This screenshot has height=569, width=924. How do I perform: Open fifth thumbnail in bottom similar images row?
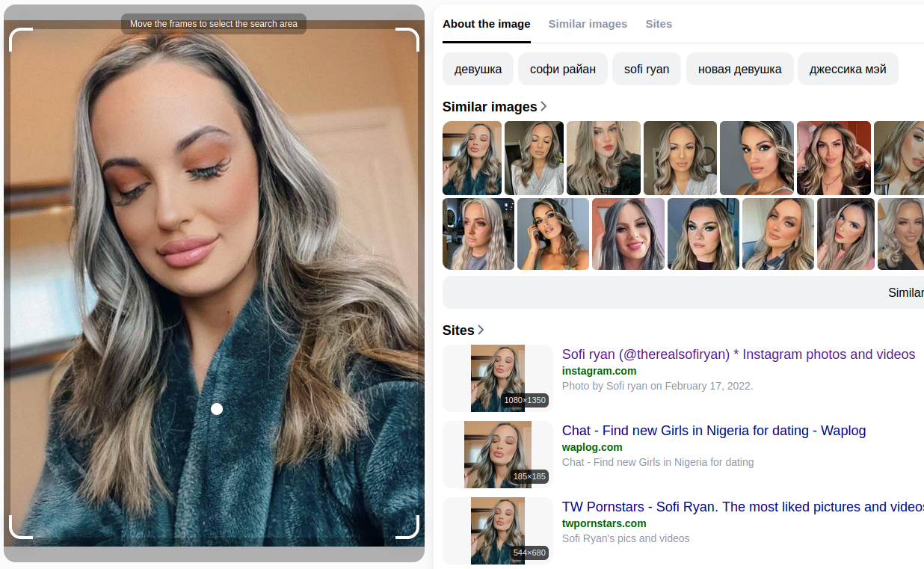coord(778,233)
